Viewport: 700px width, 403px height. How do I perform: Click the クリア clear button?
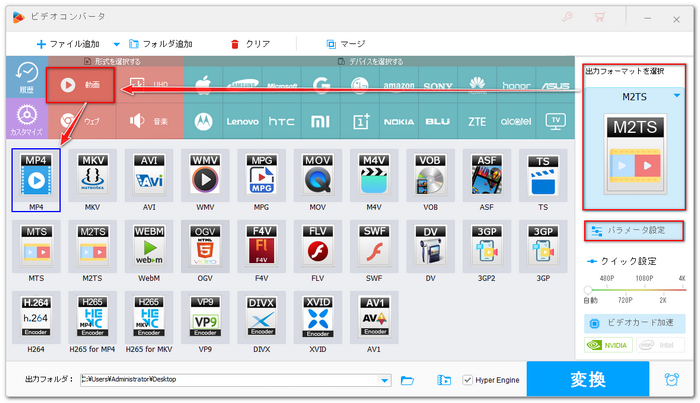(x=250, y=44)
